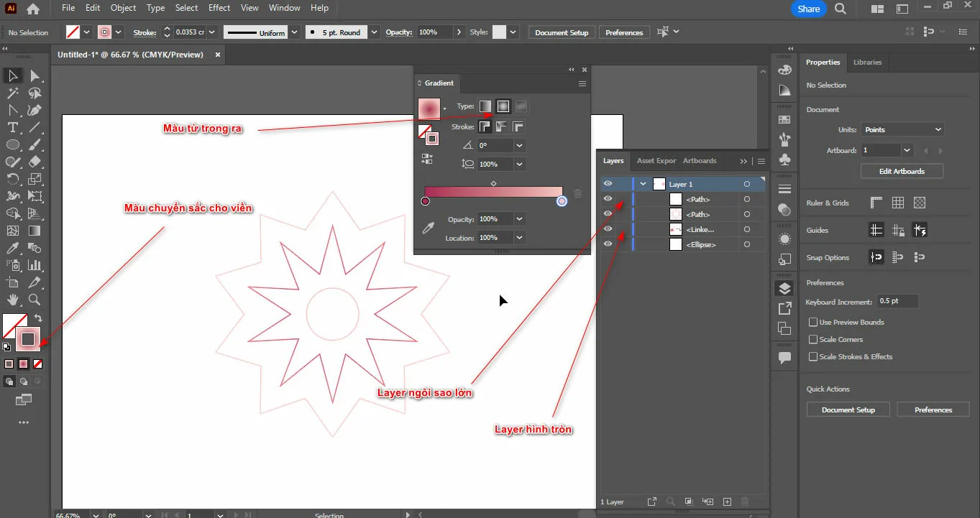Show the grid from Ruler & Grids
Image resolution: width=980 pixels, height=518 pixels.
pos(897,203)
